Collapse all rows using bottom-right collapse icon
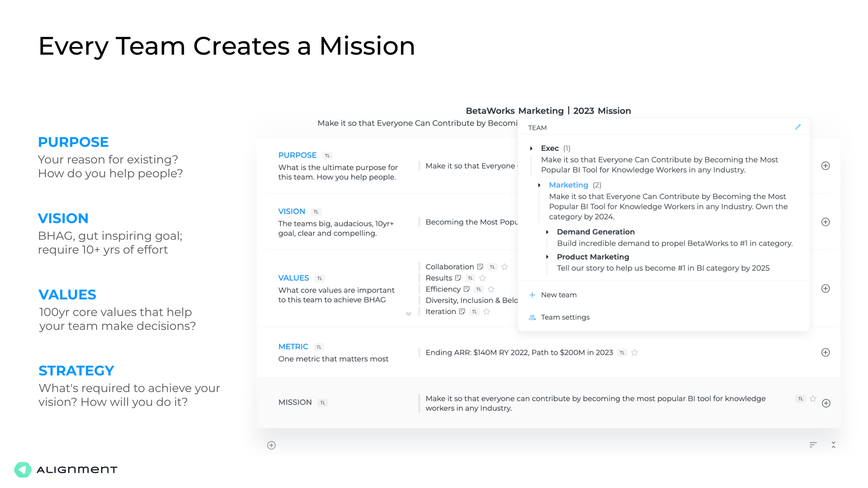This screenshot has width=868, height=488. (x=832, y=445)
